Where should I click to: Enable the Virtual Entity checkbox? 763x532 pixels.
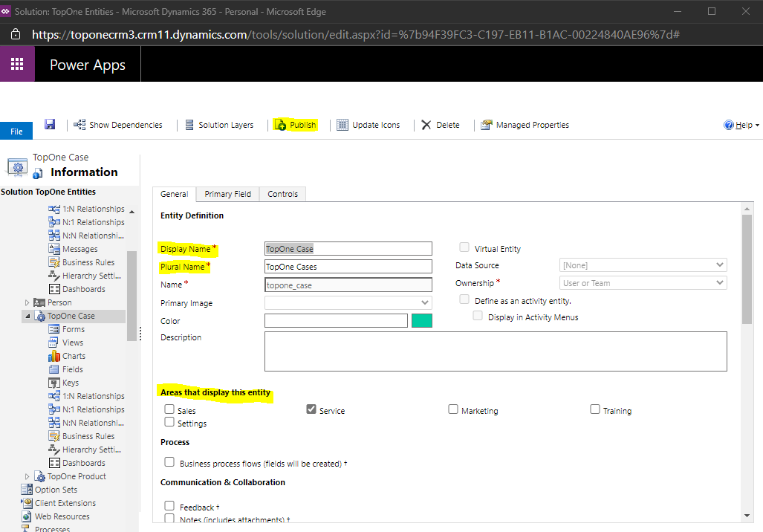[464, 247]
